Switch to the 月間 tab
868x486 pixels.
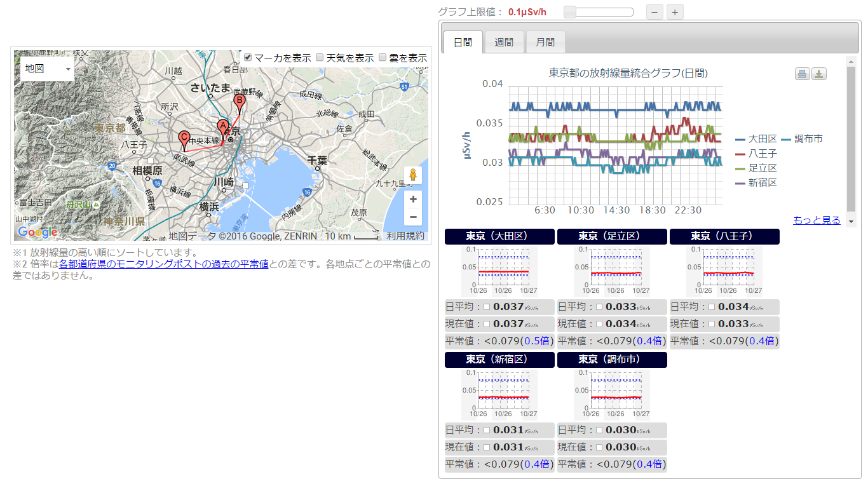click(x=545, y=43)
